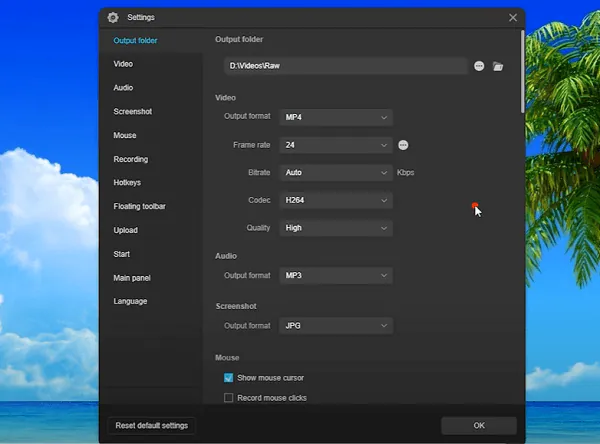The height and width of the screenshot is (444, 600).
Task: Click the output folder path field D:\Videos\Raw
Action: point(346,66)
